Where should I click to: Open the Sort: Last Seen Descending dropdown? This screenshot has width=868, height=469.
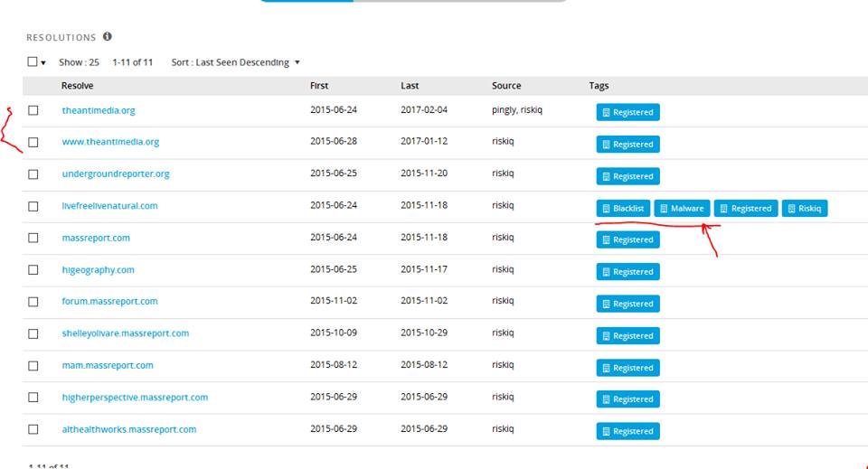[x=235, y=62]
